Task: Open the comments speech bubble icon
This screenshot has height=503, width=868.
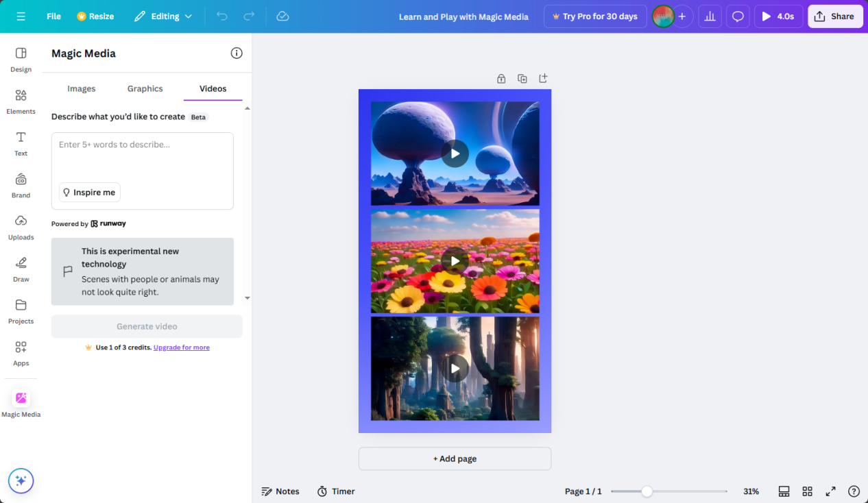Action: (738, 16)
